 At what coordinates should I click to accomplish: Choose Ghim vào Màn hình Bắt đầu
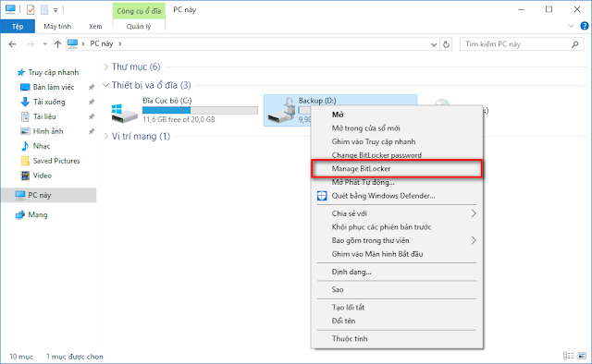click(397, 254)
